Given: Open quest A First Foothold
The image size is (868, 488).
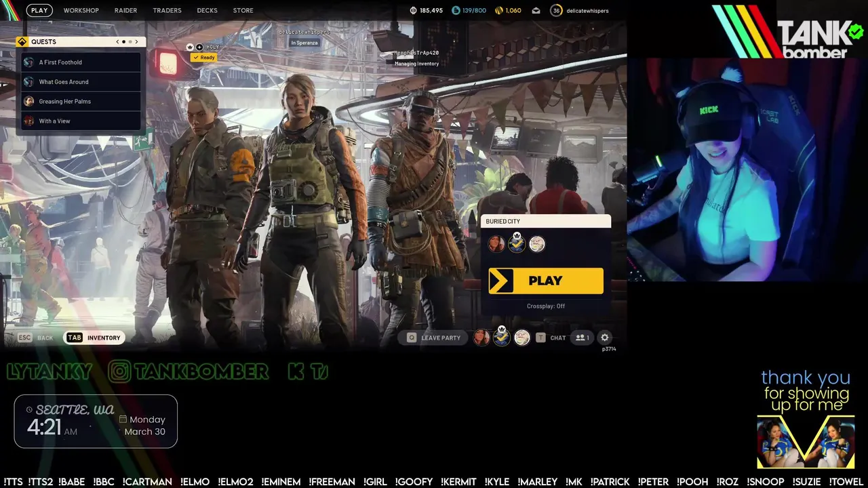Looking at the screenshot, I should pyautogui.click(x=81, y=62).
